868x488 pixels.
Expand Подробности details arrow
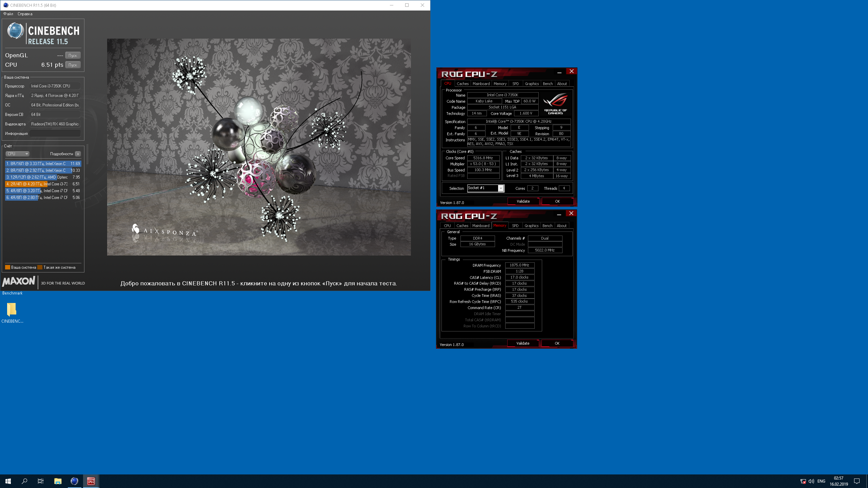coord(78,154)
